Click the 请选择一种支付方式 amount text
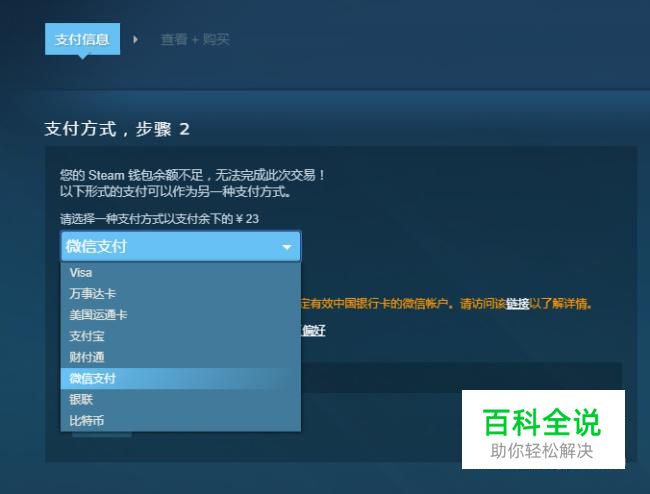This screenshot has height=494, width=650. [x=160, y=218]
